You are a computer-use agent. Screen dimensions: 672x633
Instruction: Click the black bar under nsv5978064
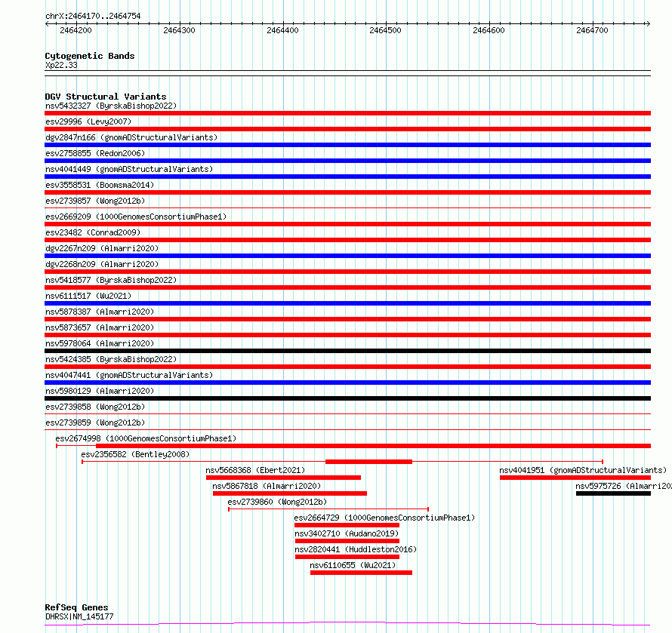click(347, 351)
